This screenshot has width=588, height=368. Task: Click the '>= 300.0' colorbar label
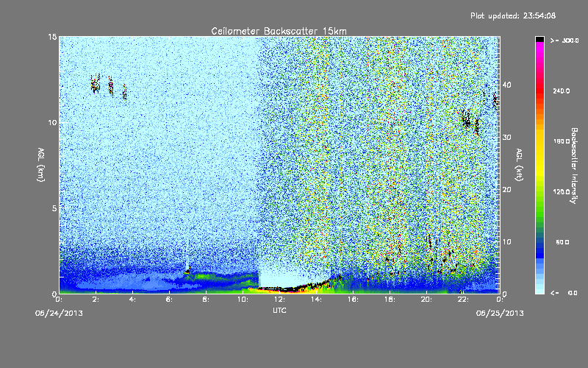(564, 40)
